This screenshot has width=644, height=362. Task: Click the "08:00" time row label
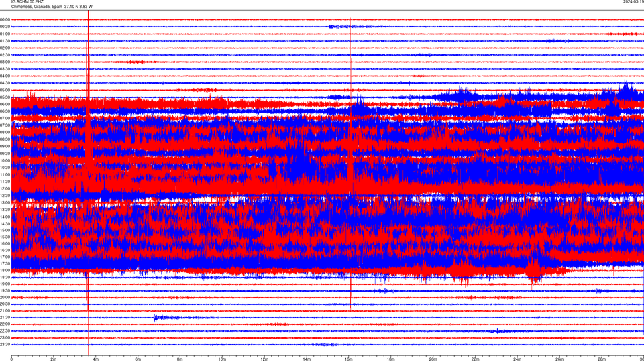click(x=5, y=132)
